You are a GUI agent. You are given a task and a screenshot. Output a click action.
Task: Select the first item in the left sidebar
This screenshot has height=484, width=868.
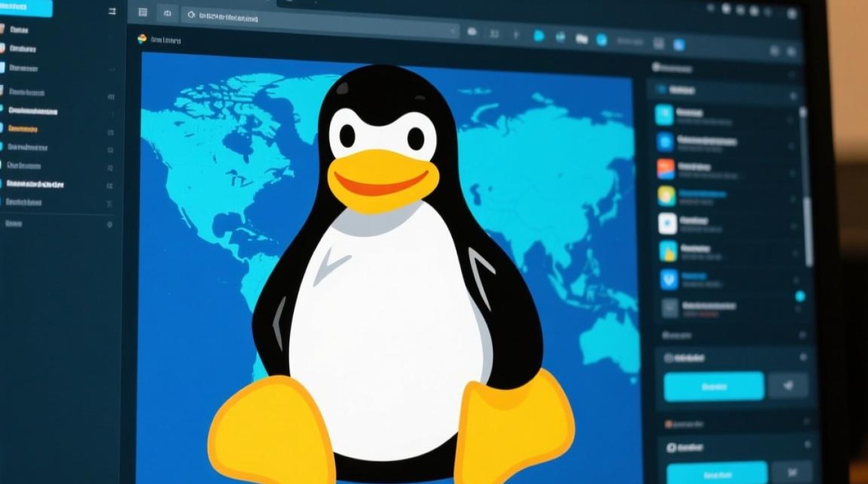click(19, 30)
